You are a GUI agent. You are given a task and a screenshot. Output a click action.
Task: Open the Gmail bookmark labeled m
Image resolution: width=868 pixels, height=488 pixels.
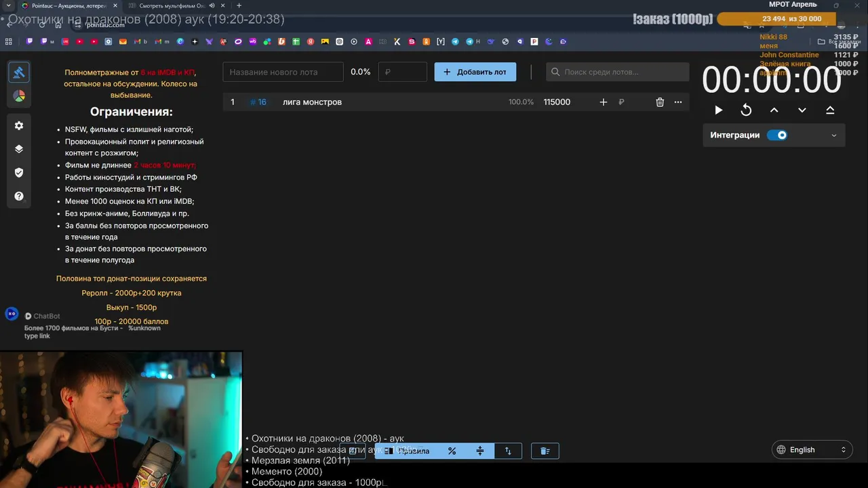163,41
